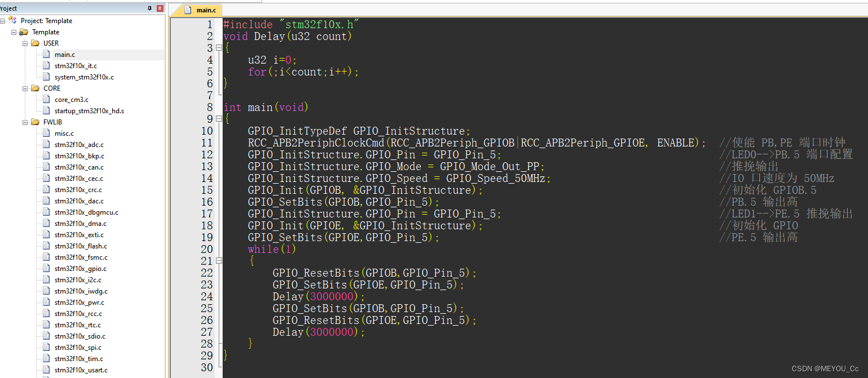This screenshot has height=378, width=868.
Task: Click the 'u32 i=0;' statement
Action: [272, 60]
